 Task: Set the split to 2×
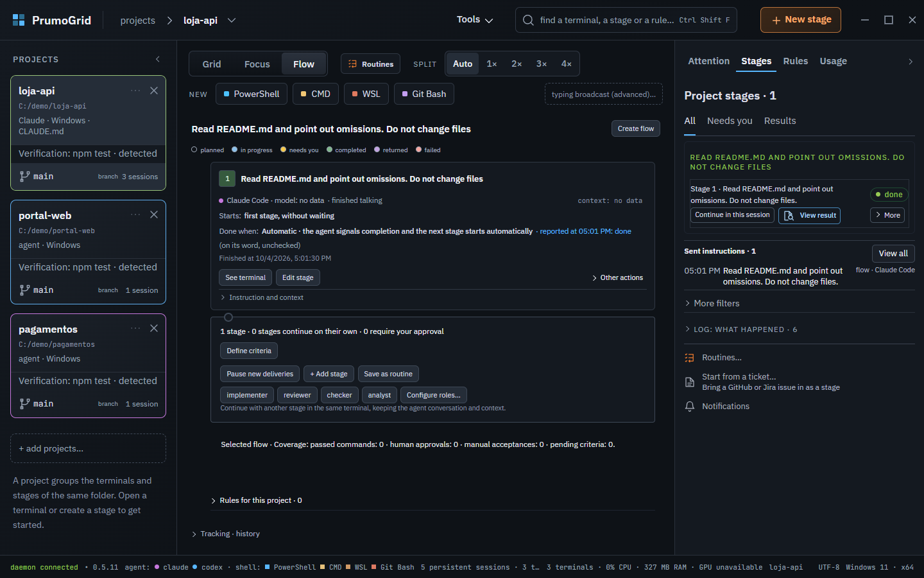click(x=517, y=64)
